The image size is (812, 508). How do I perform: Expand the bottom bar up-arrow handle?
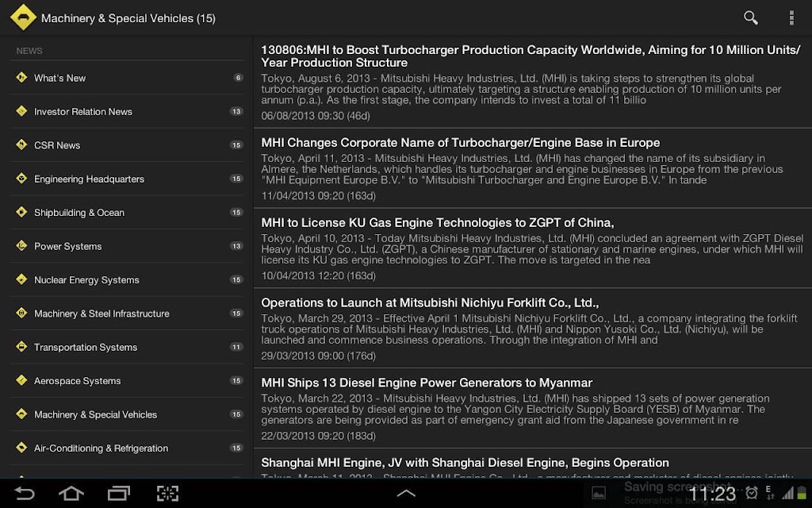(406, 493)
